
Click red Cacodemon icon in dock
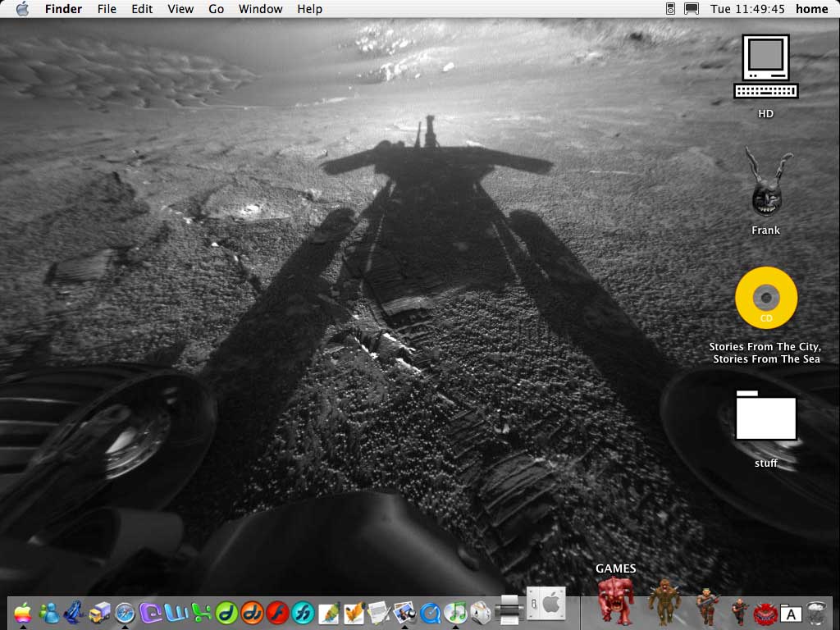(765, 614)
